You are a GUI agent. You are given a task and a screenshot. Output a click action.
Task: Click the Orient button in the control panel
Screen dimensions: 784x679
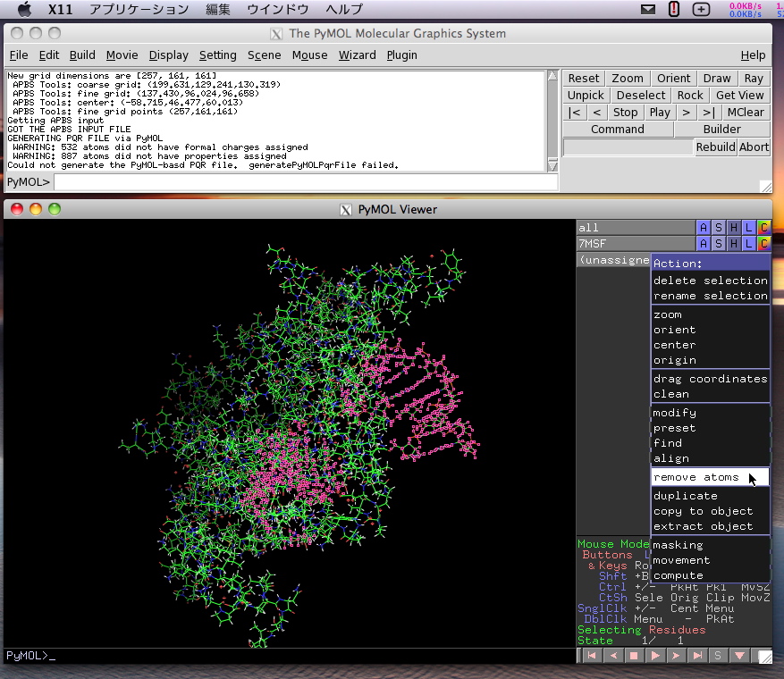click(673, 79)
